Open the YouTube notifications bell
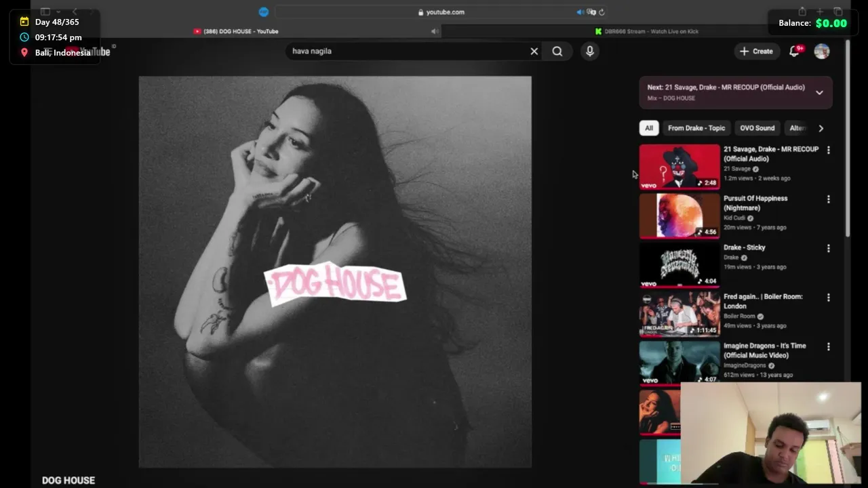The height and width of the screenshot is (488, 868). [795, 51]
